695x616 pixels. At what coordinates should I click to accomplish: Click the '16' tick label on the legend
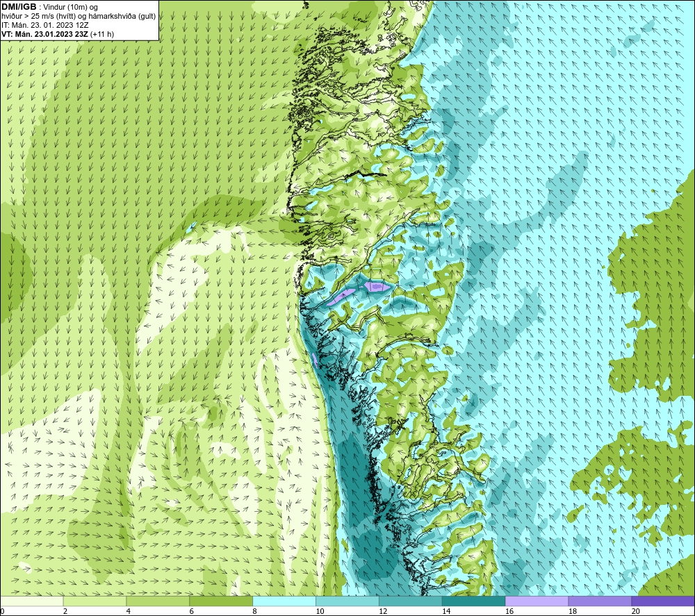pos(509,611)
